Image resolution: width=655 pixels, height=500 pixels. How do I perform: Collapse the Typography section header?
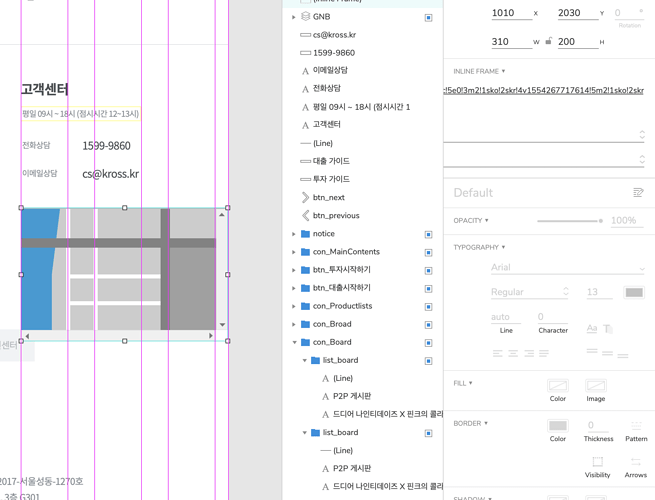point(479,247)
